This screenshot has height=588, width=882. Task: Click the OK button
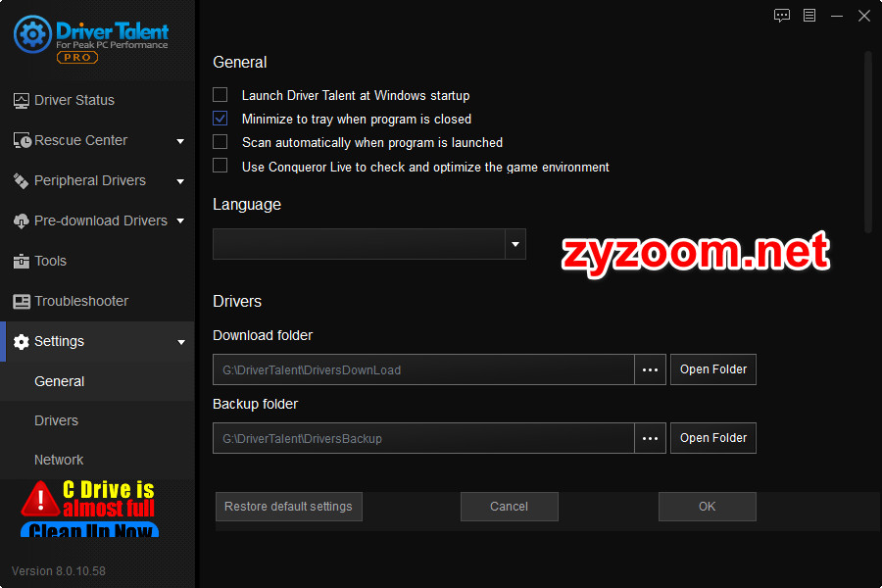tap(707, 507)
